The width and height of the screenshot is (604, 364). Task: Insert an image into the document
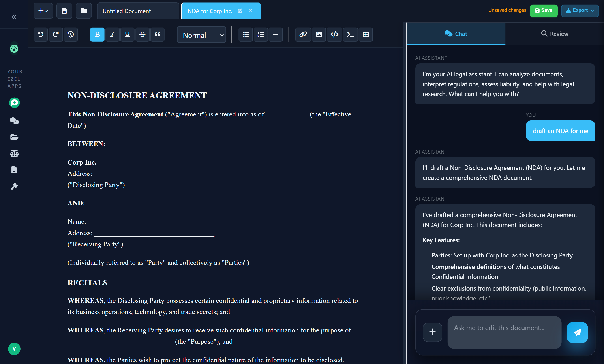pyautogui.click(x=318, y=34)
